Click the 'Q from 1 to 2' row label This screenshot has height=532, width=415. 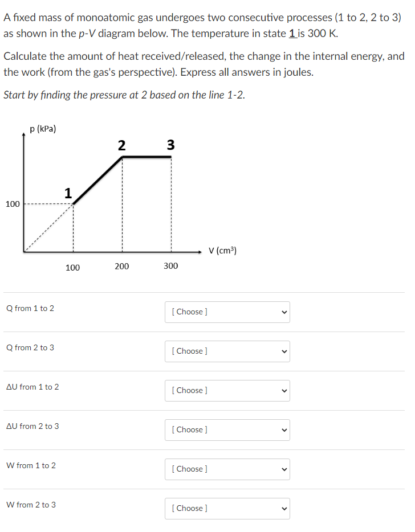[30, 308]
